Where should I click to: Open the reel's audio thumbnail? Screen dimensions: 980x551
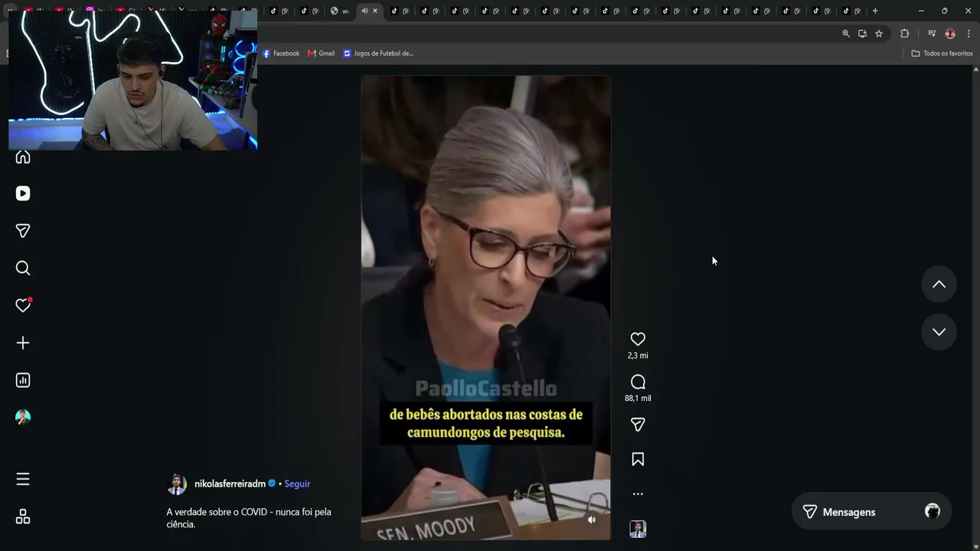[638, 529]
